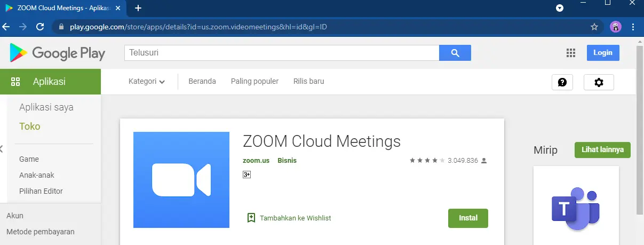Image resolution: width=644 pixels, height=245 pixels.
Task: Open the settings gear icon
Action: coord(599,82)
